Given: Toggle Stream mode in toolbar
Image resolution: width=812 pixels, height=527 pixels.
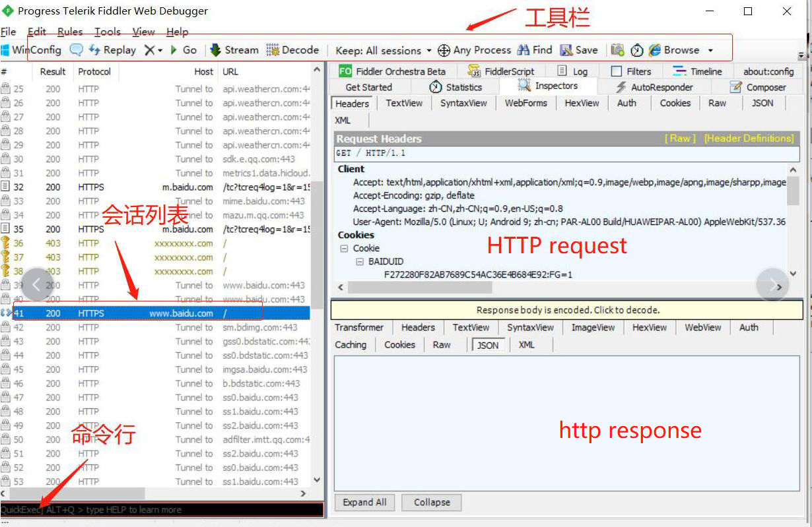Looking at the screenshot, I should coord(234,50).
